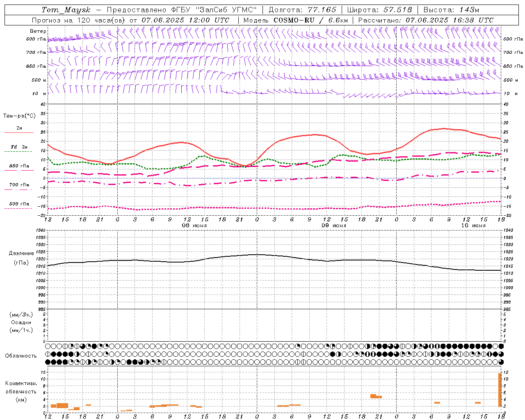This screenshot has height=420, width=525.
Task: Click the 700 гПа temperature legend entry
Action: click(x=19, y=185)
